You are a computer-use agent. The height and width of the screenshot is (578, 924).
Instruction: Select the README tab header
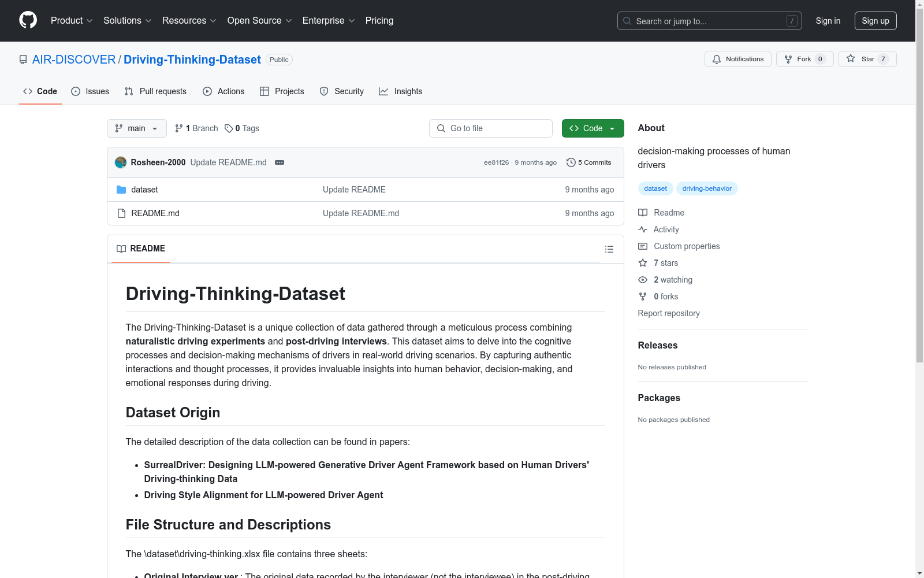click(x=141, y=249)
